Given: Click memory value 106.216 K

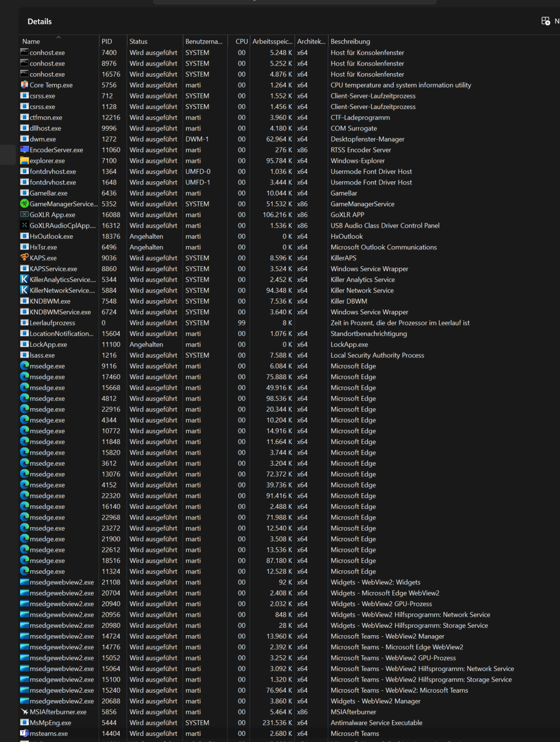Looking at the screenshot, I should [277, 215].
